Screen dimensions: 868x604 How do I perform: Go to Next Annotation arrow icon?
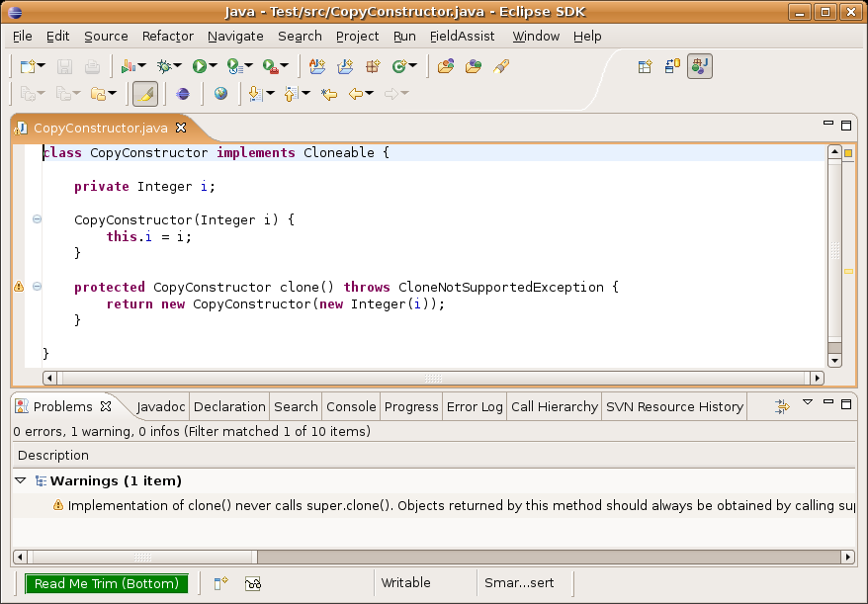click(255, 94)
